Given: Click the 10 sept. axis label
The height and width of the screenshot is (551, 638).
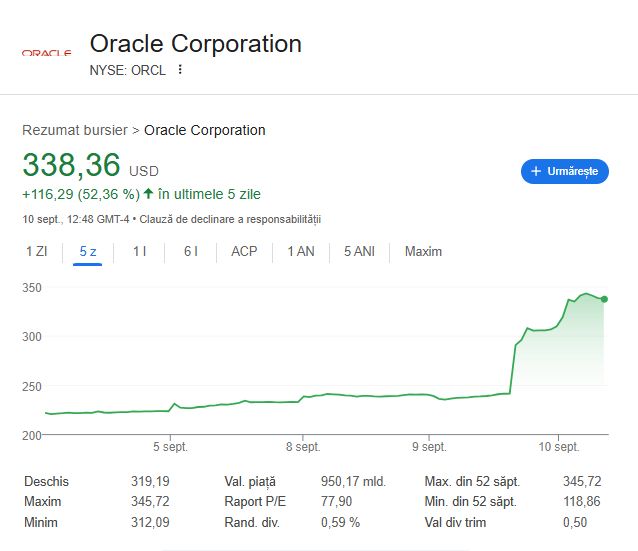Looking at the screenshot, I should tap(559, 447).
